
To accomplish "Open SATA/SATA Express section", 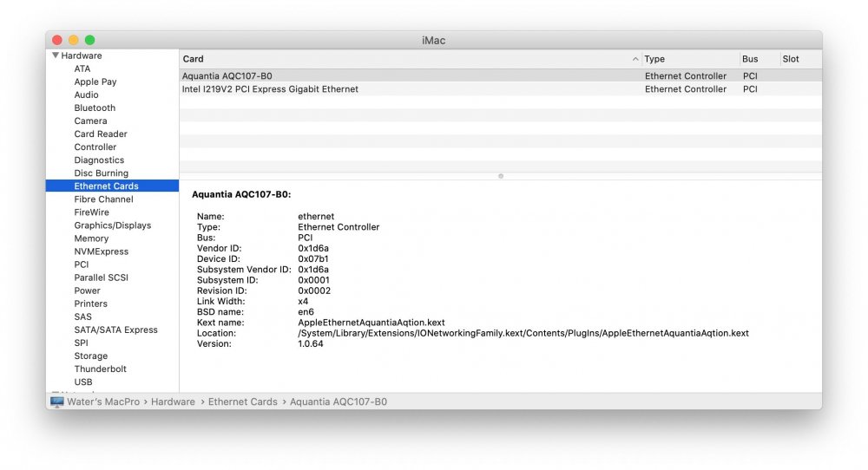I will [115, 330].
